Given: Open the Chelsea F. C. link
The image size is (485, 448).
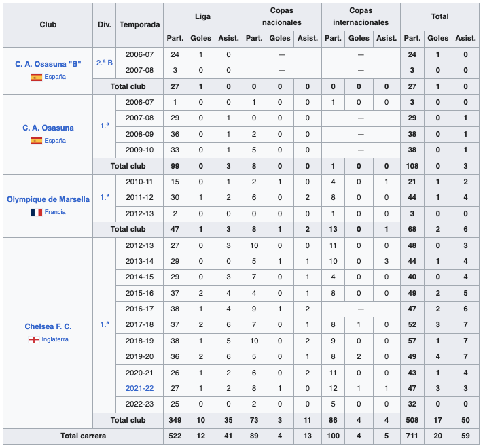Looking at the screenshot, I should point(48,326).
